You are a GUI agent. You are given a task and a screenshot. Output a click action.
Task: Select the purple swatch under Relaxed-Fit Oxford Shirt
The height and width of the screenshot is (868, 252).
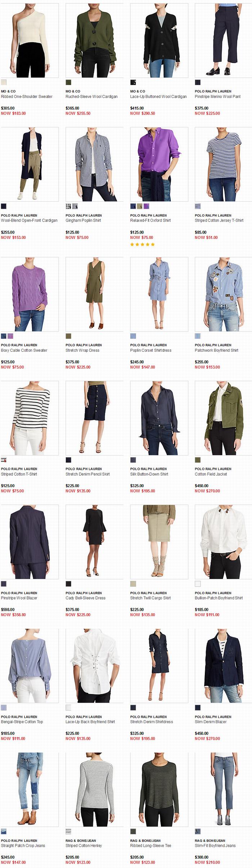click(x=146, y=206)
